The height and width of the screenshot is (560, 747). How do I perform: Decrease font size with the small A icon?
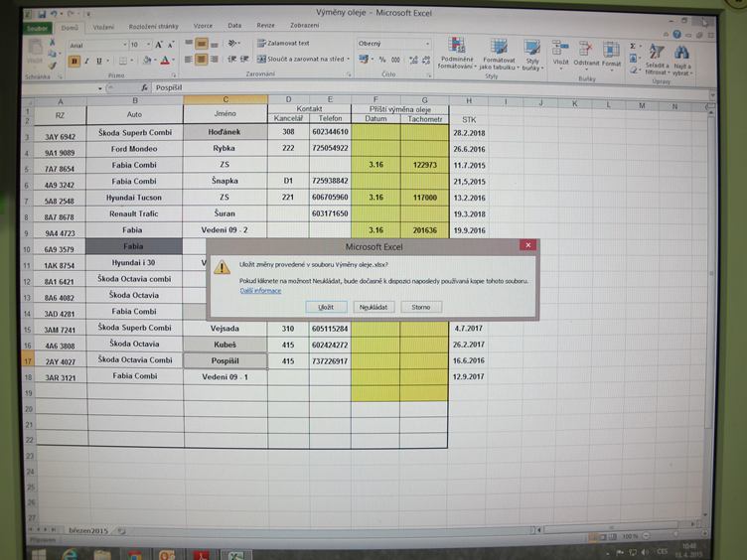pos(171,45)
